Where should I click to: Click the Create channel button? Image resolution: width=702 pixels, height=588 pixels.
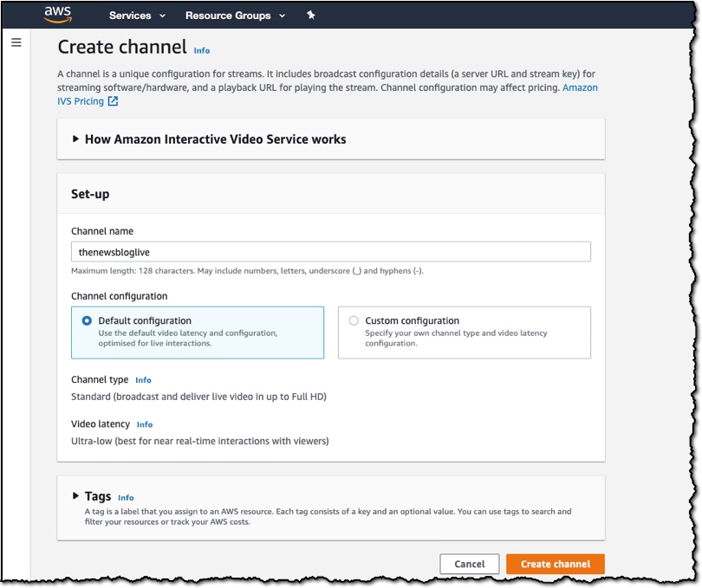tap(556, 564)
